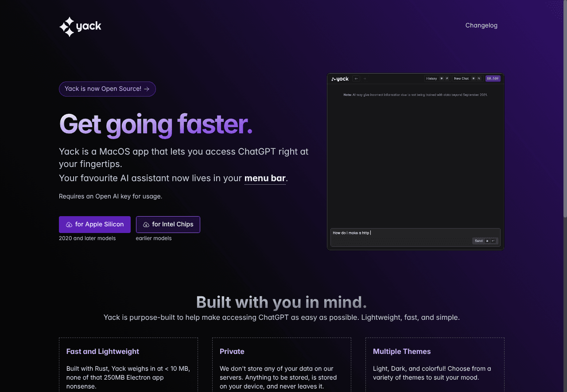Viewport: 567px width, 392px height.
Task: Click the 'Private' feature card heading
Action: 232,351
